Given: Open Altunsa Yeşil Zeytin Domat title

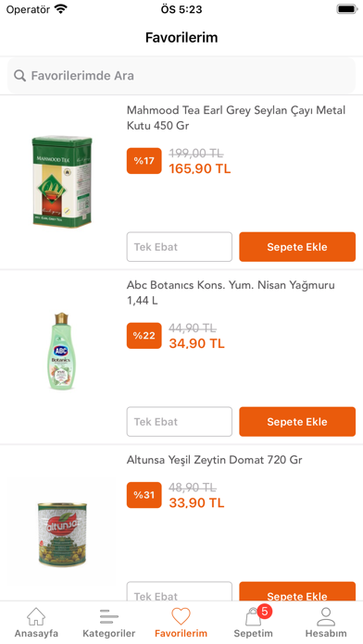Looking at the screenshot, I should 214,460.
